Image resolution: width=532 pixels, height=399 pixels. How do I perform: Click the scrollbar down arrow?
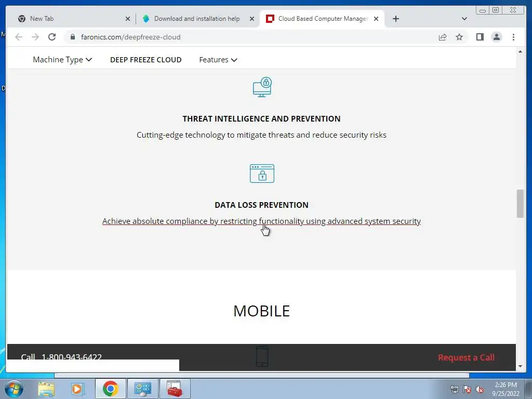pos(520,366)
